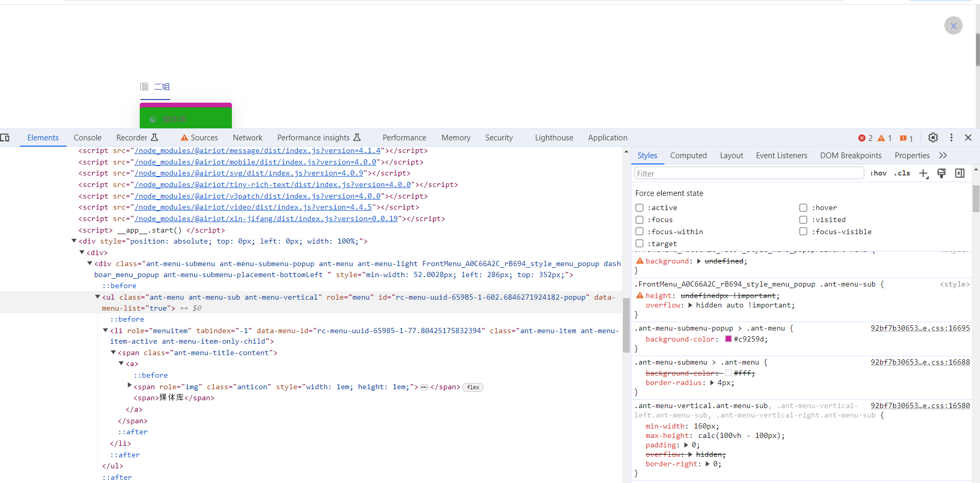Toggle the .cls element classes button
Image resolution: width=980 pixels, height=483 pixels.
[x=902, y=173]
